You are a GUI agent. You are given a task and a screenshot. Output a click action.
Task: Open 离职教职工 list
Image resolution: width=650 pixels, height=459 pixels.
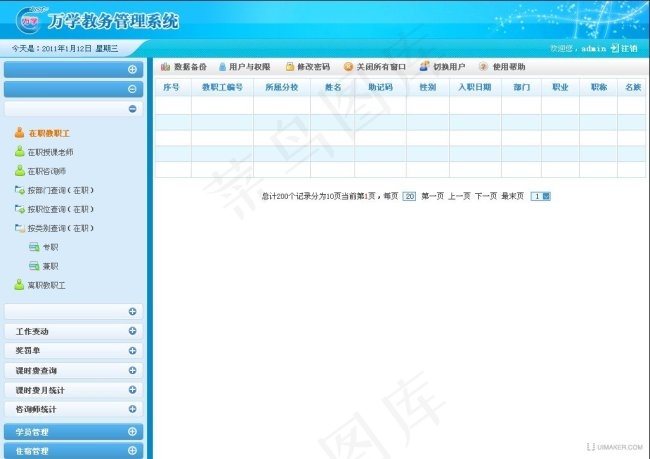(x=40, y=285)
